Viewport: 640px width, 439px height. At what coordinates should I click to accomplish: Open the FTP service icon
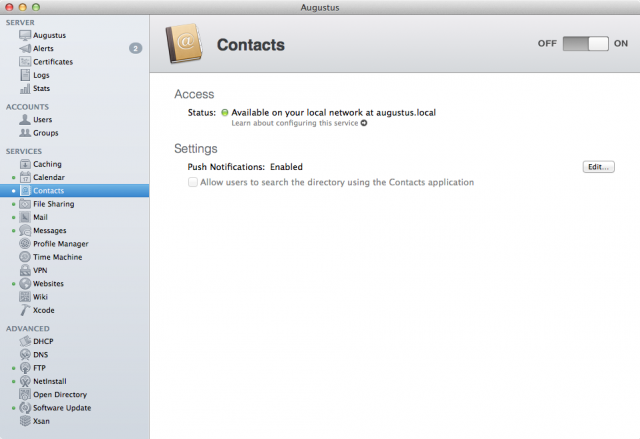tap(25, 368)
